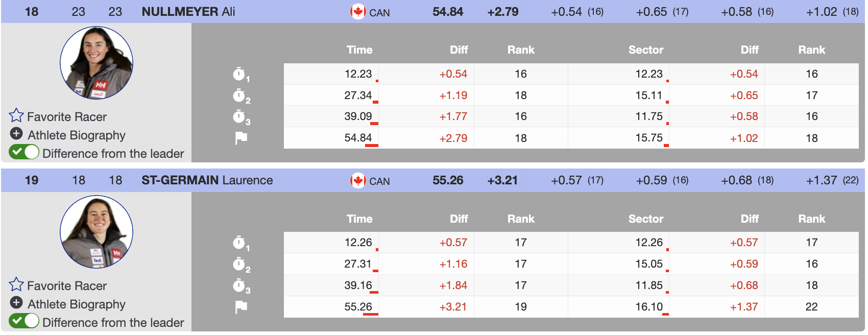Click the finish flag icon in St-Germain's splits

click(241, 307)
